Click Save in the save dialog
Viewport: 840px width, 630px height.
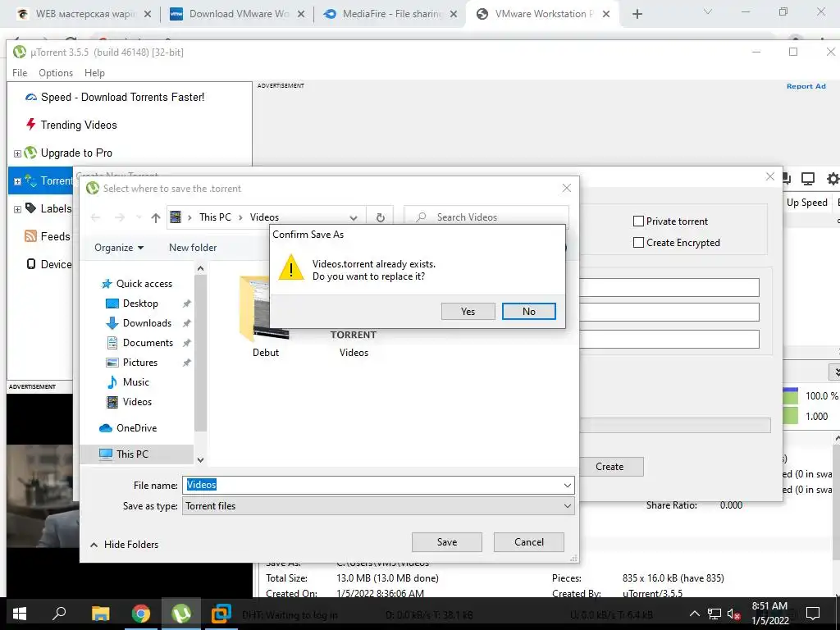447,542
